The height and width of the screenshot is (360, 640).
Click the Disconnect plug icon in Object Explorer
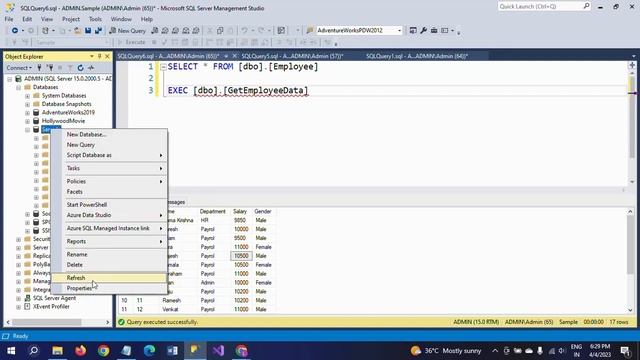pos(50,68)
